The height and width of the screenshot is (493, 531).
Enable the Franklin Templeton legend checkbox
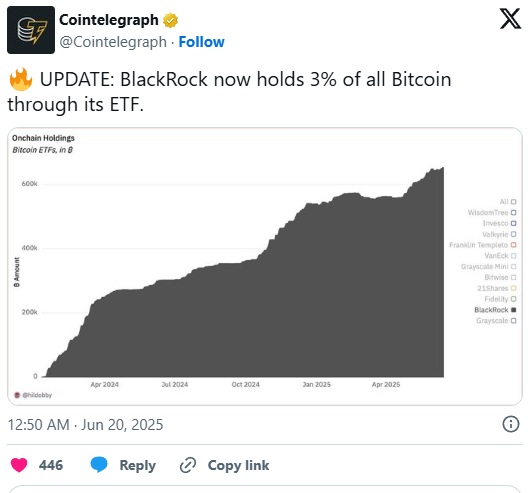[513, 245]
